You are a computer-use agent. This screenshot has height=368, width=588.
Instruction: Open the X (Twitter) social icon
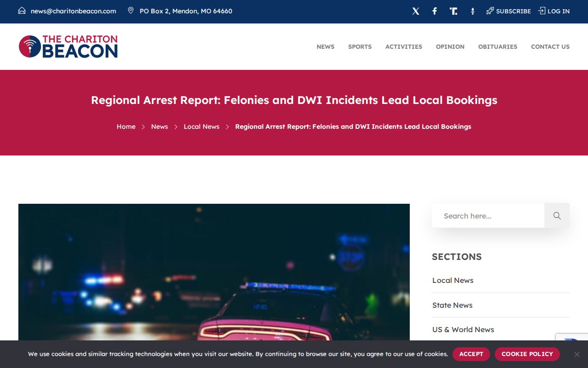click(x=416, y=11)
